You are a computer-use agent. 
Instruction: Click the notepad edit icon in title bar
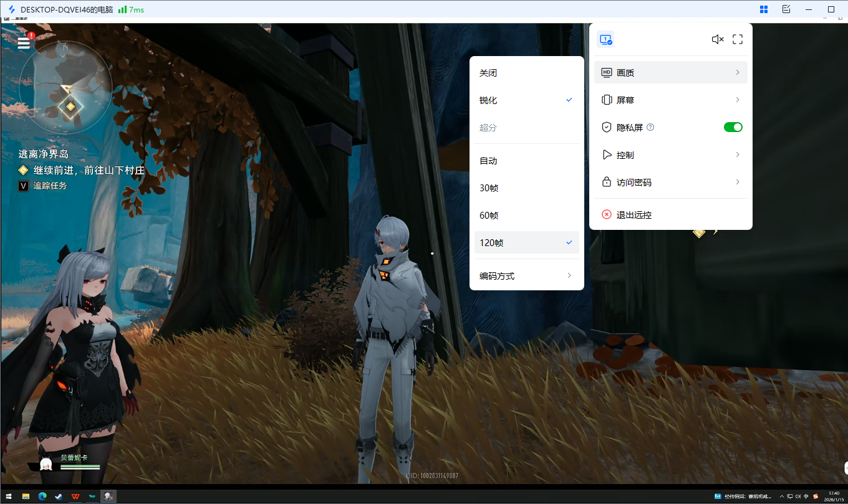point(786,9)
